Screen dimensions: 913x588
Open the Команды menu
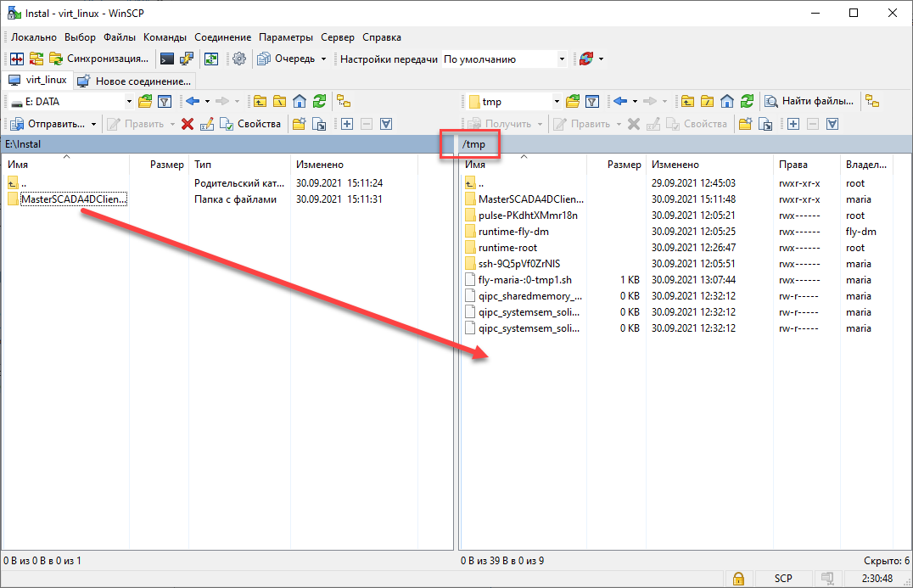pos(165,37)
